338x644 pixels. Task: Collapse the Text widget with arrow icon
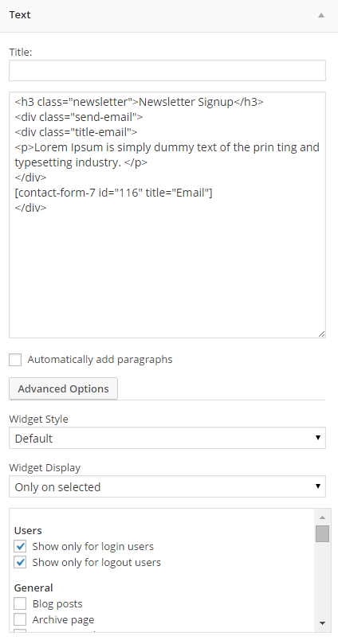(321, 15)
